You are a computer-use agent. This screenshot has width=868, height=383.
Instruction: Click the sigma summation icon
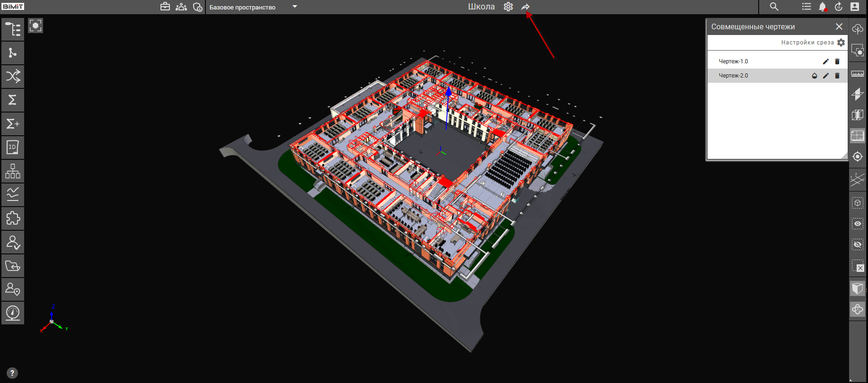pos(13,100)
